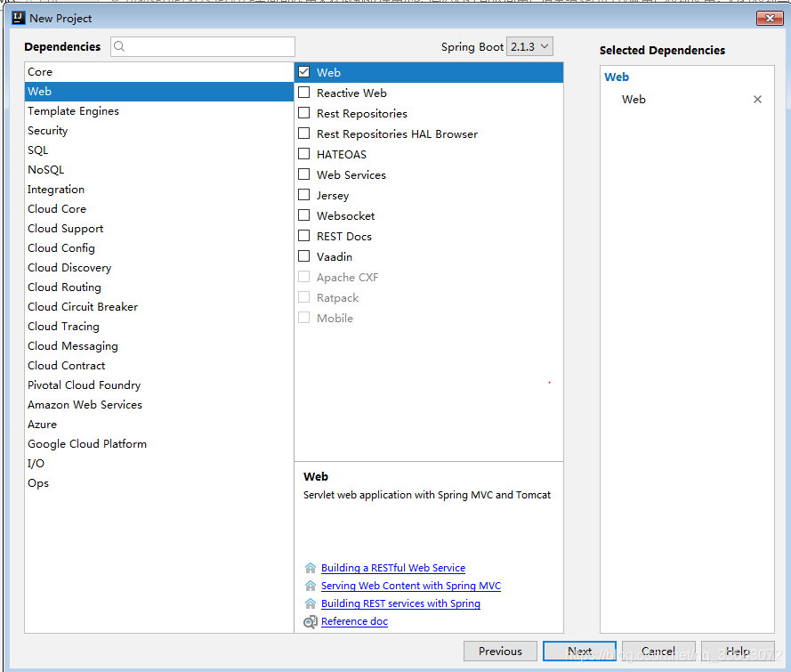791x672 pixels.
Task: Select the Pivotal Cloud Foundry category
Action: pos(159,385)
